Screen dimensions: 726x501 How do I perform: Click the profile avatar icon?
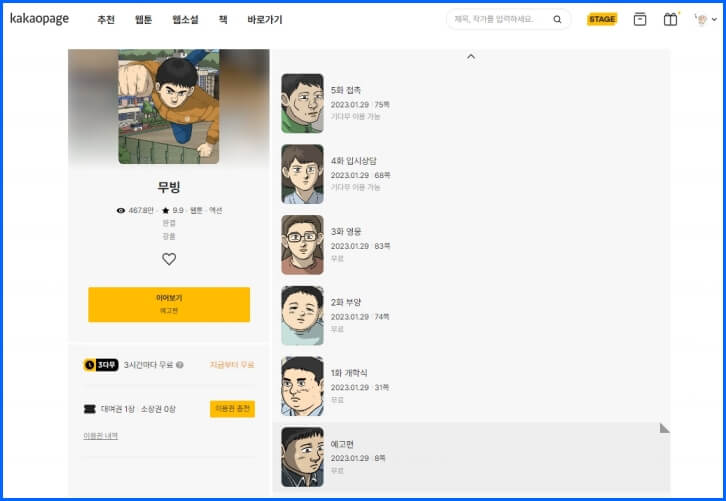click(x=701, y=19)
